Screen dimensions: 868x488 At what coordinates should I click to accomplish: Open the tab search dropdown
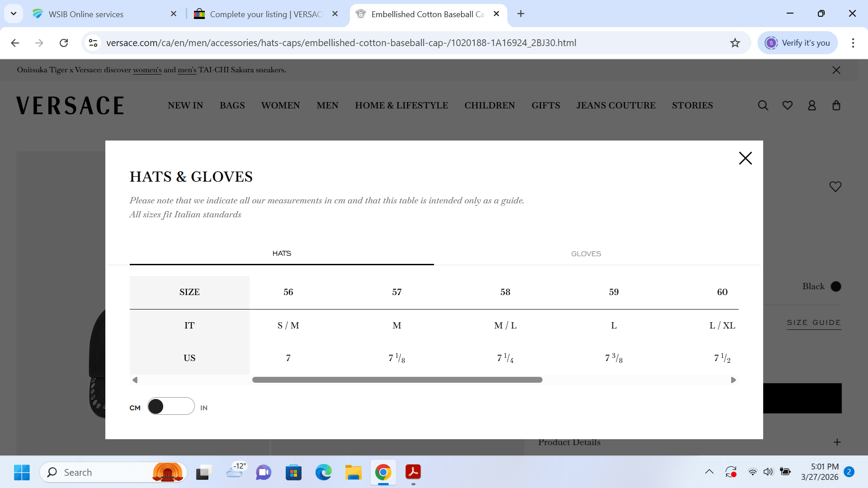point(14,14)
